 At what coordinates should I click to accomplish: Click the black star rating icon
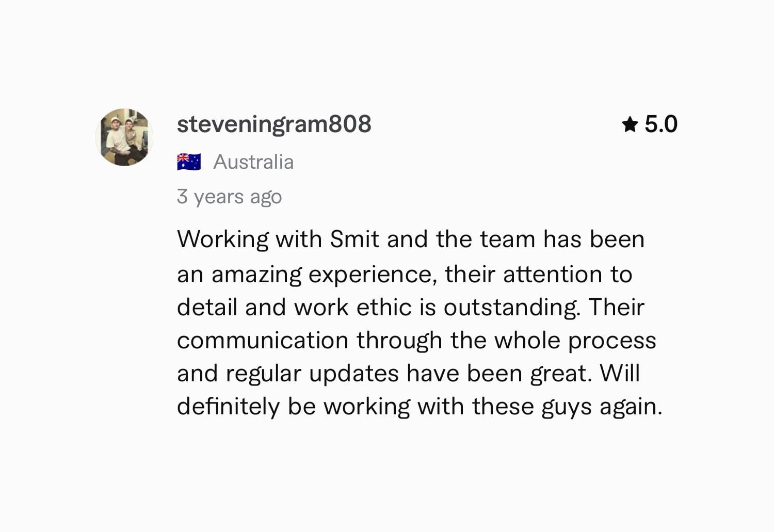pos(630,124)
